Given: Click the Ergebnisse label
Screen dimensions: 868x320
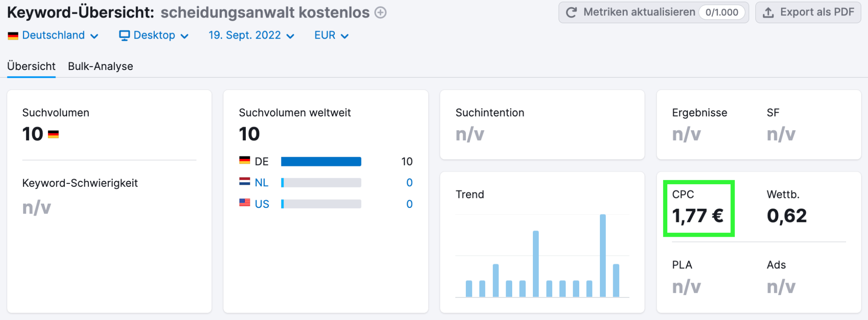Looking at the screenshot, I should [700, 113].
